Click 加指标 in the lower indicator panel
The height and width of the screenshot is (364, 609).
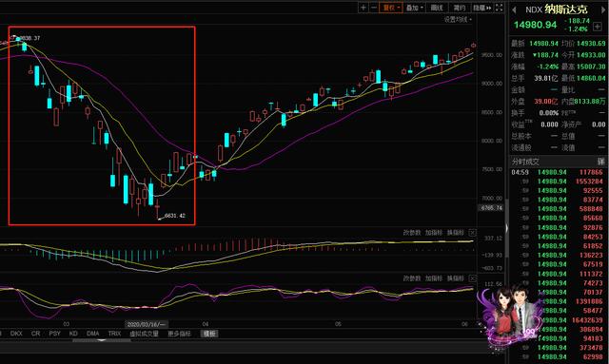[434, 278]
